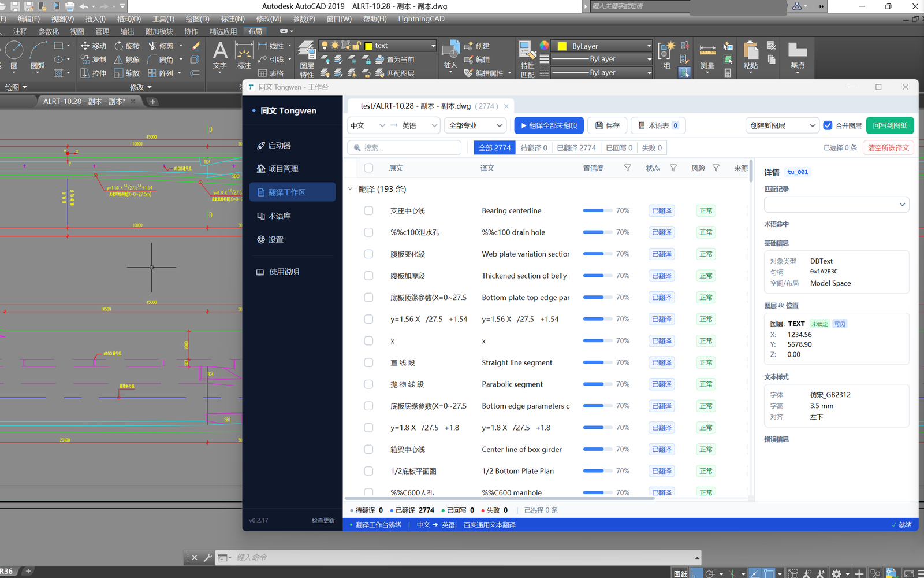This screenshot has height=578, width=924.
Task: Collapse the 翻译 (193 条) group
Action: (350, 189)
